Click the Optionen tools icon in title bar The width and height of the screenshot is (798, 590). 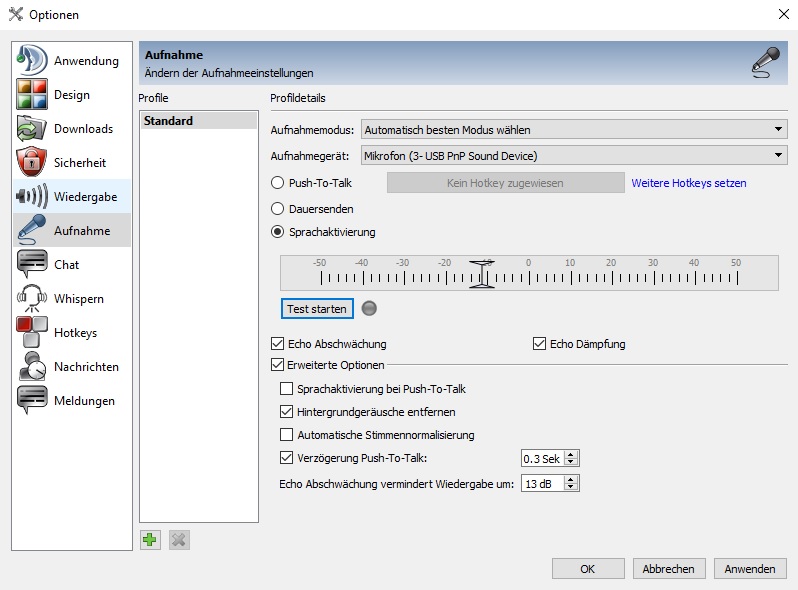[16, 14]
